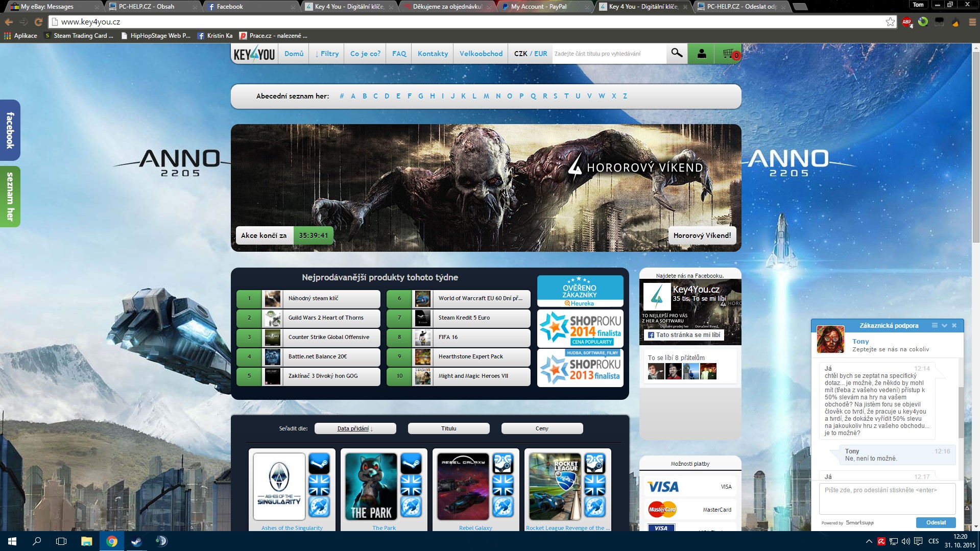Switch to the My Account - PayPal tab
980x551 pixels.
tap(544, 7)
